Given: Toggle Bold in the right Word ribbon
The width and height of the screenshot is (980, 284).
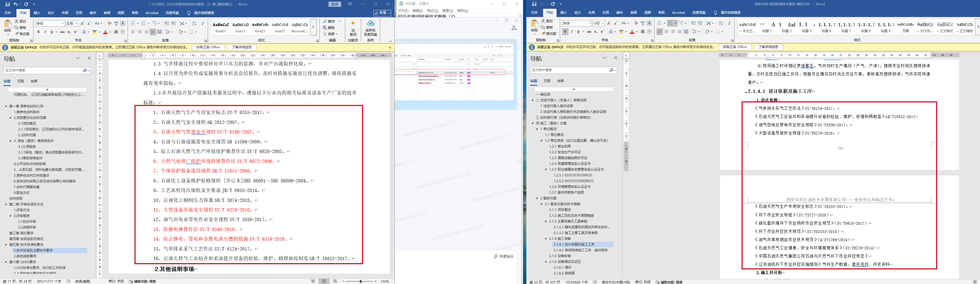Looking at the screenshot, I should tap(565, 32).
